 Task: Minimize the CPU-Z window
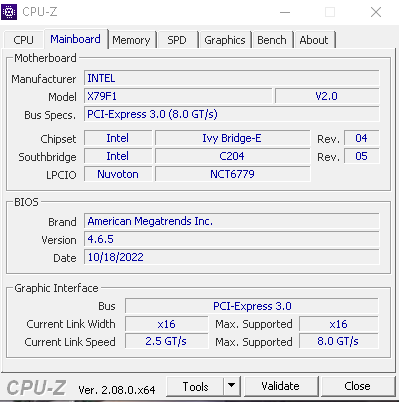pyautogui.click(x=285, y=12)
